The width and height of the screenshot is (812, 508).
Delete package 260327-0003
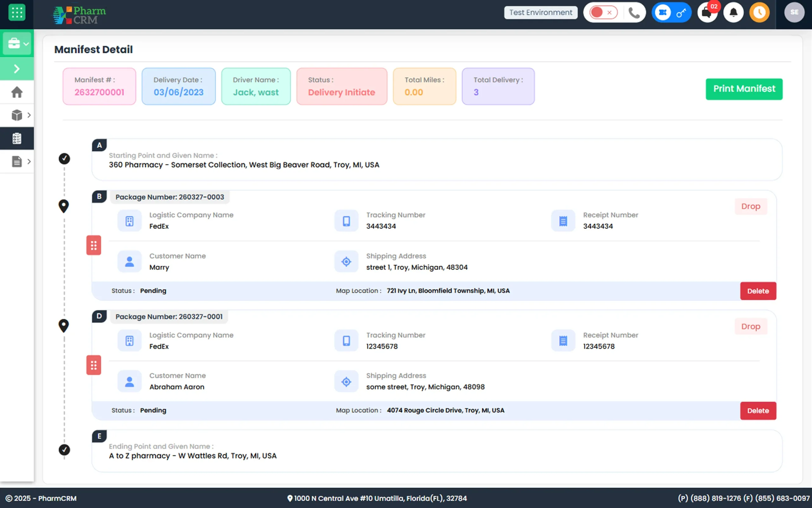point(758,291)
